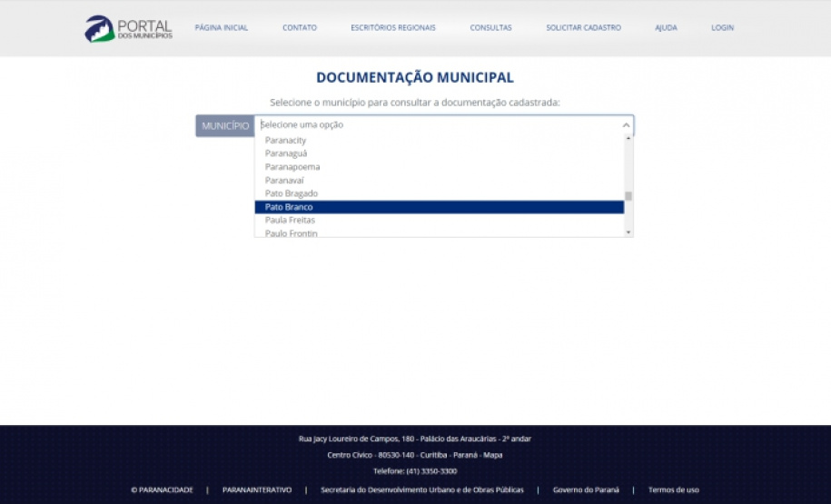Focus the 'Selecione uma opção' search field
The image size is (831, 504).
coord(436,125)
